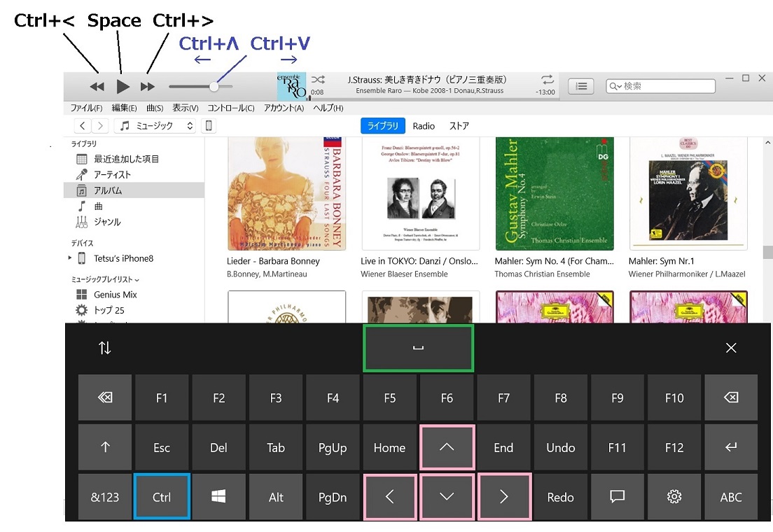Click artist B.Bonney, M.Martineau text

[267, 274]
